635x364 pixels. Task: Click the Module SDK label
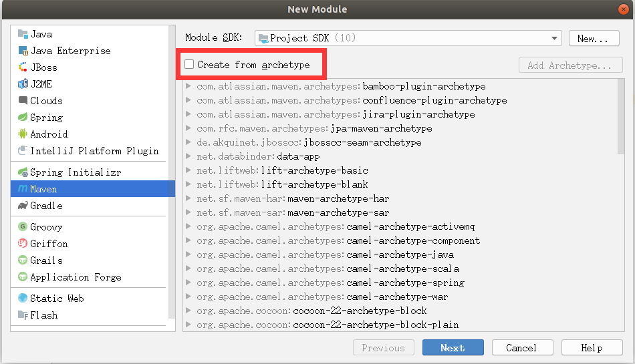point(213,37)
